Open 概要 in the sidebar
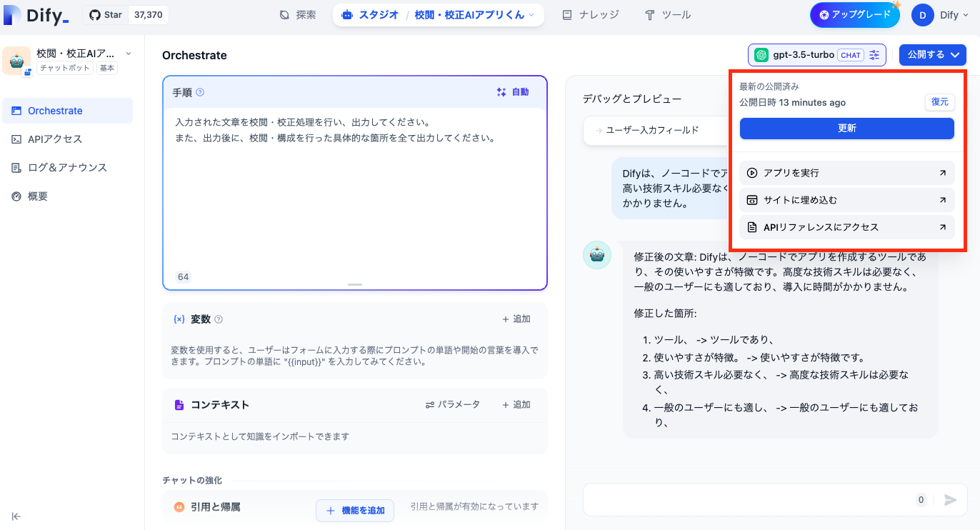The height and width of the screenshot is (530, 980). (67, 196)
